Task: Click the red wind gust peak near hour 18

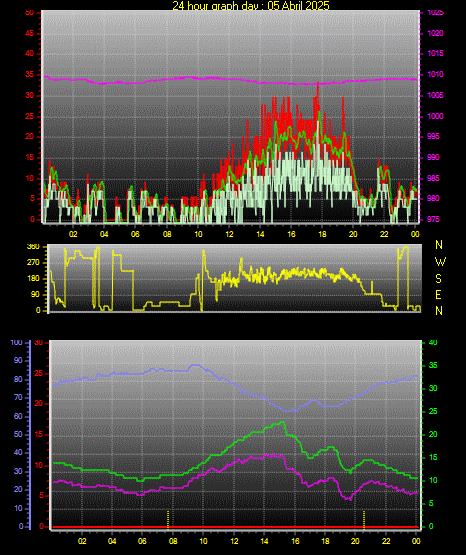Action: (x=318, y=87)
